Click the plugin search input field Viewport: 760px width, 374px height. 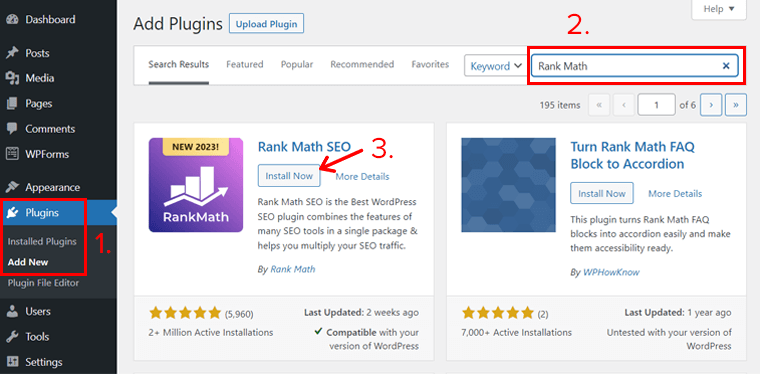coord(634,66)
